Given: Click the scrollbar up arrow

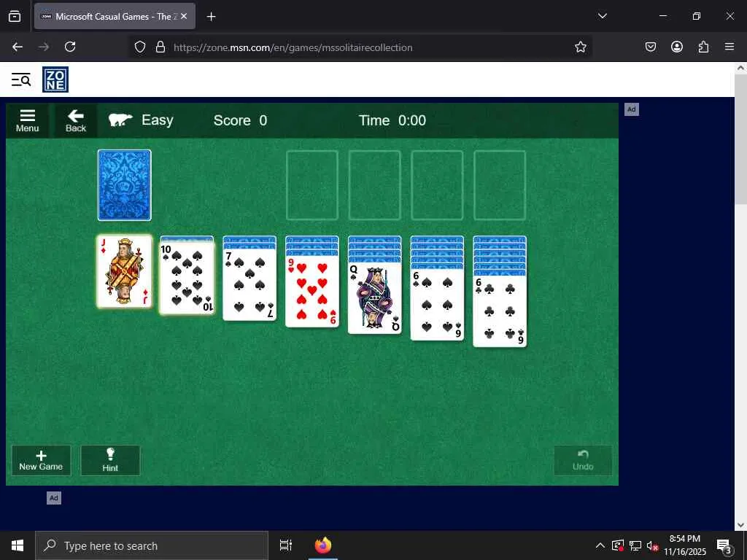Looking at the screenshot, I should (x=740, y=68).
